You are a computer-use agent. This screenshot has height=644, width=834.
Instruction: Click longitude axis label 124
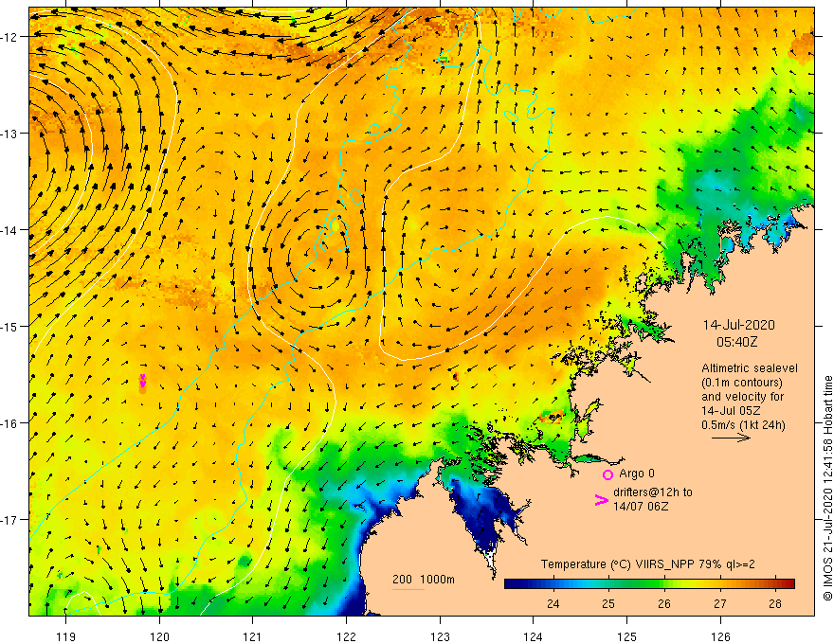click(x=533, y=636)
